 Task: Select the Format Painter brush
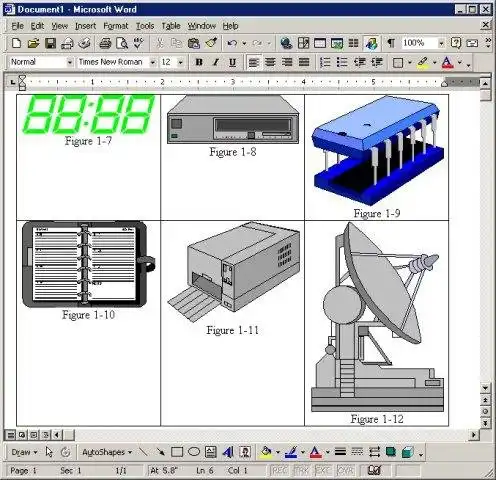pos(211,43)
